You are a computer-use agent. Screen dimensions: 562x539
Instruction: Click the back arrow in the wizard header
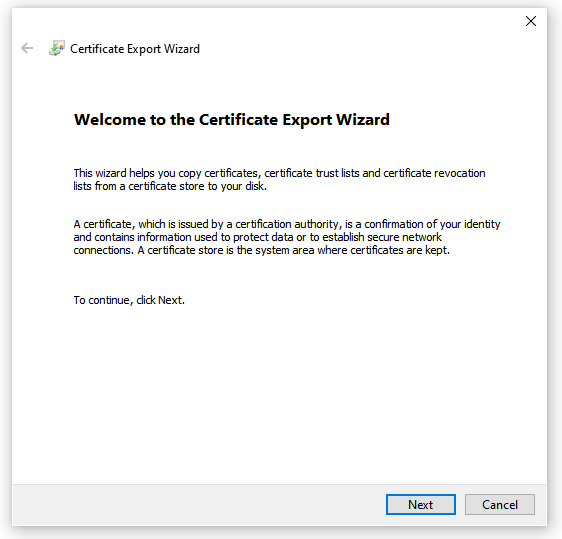coord(27,48)
